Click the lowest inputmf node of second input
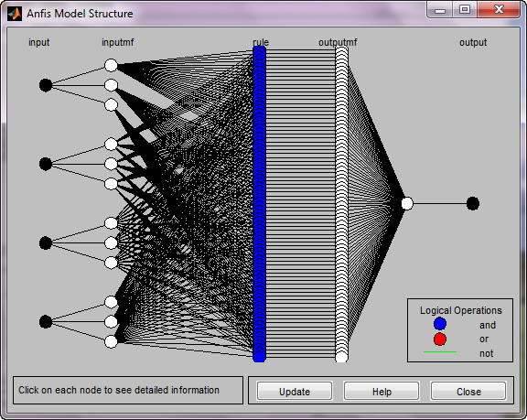The width and height of the screenshot is (527, 420). [x=111, y=184]
